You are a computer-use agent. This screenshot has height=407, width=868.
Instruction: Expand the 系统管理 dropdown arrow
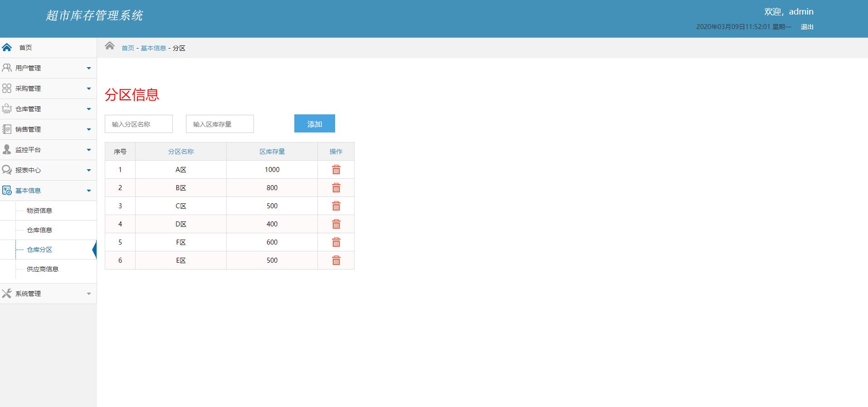[x=89, y=294]
